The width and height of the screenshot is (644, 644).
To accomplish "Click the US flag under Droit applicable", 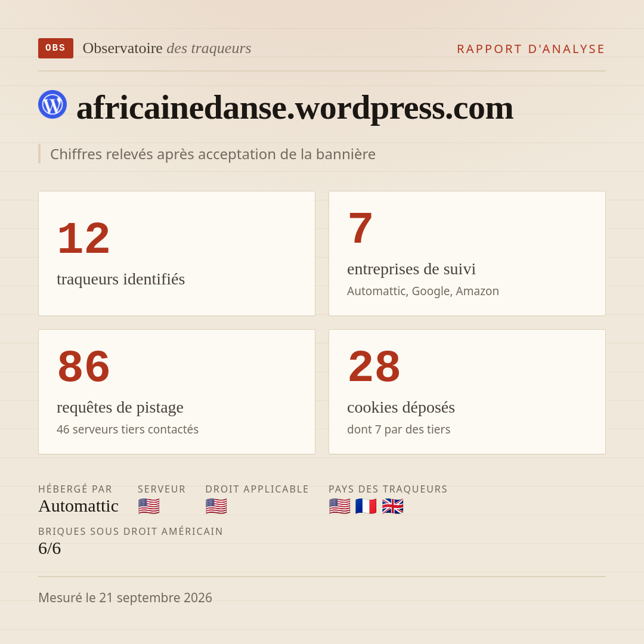I will [216, 506].
